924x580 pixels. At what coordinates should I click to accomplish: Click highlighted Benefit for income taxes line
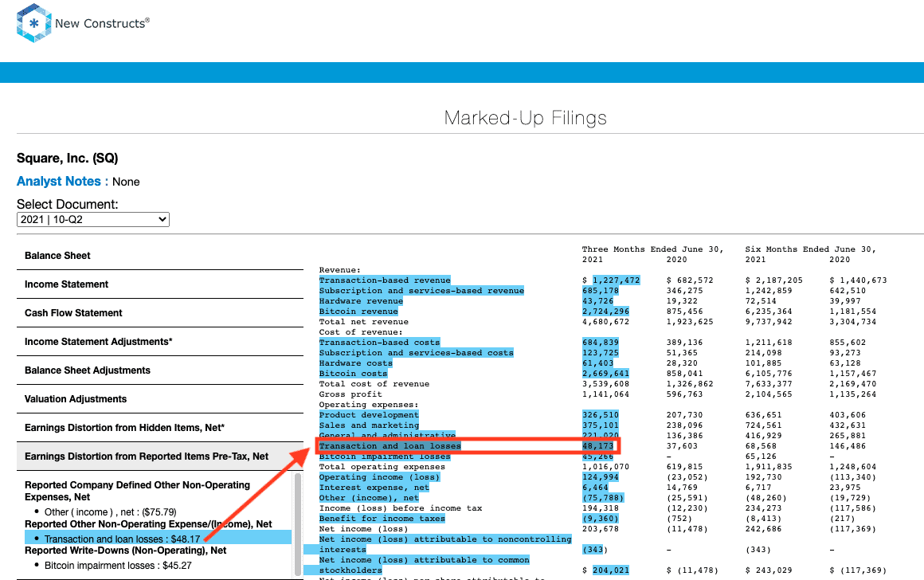382,519
